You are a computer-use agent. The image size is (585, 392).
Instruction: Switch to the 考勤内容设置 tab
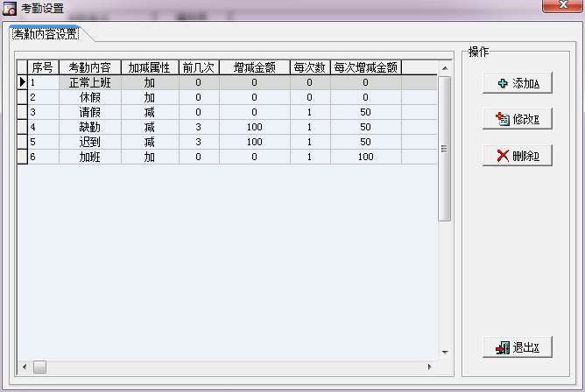pos(45,34)
